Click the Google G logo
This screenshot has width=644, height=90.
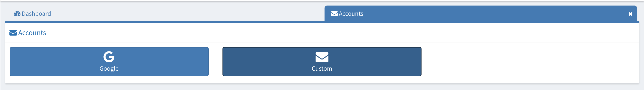tap(109, 57)
